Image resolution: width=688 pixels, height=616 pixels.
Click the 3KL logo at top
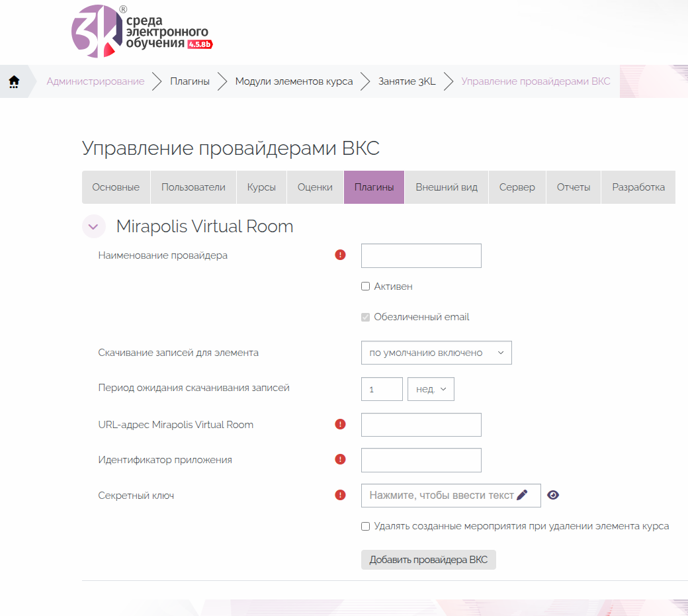point(140,32)
